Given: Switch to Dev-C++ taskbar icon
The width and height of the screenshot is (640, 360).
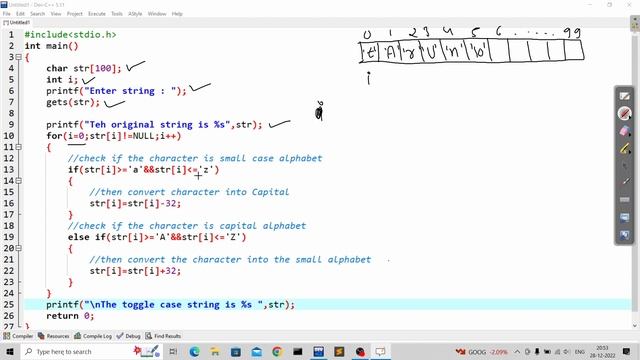Looking at the screenshot, I should [318, 351].
